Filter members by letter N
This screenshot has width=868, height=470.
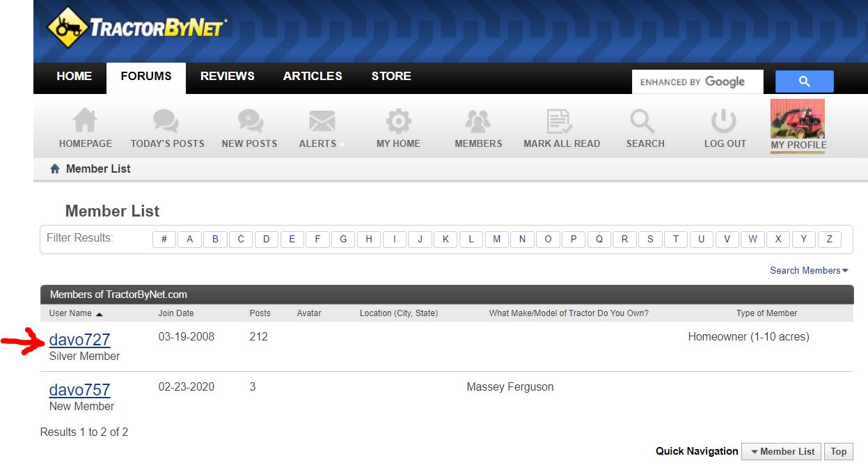pyautogui.click(x=522, y=240)
